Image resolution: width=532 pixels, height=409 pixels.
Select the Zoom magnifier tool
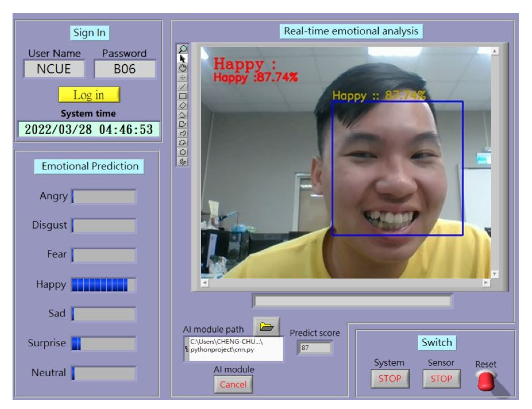(183, 49)
